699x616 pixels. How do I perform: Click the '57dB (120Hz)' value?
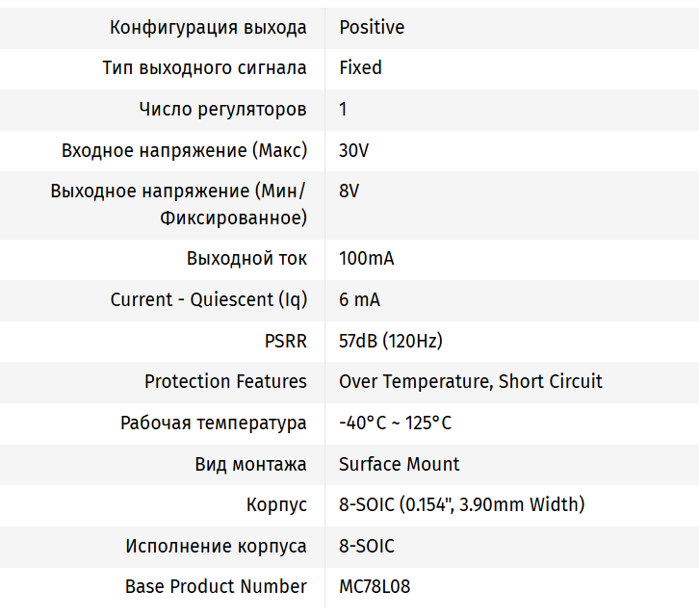[390, 341]
